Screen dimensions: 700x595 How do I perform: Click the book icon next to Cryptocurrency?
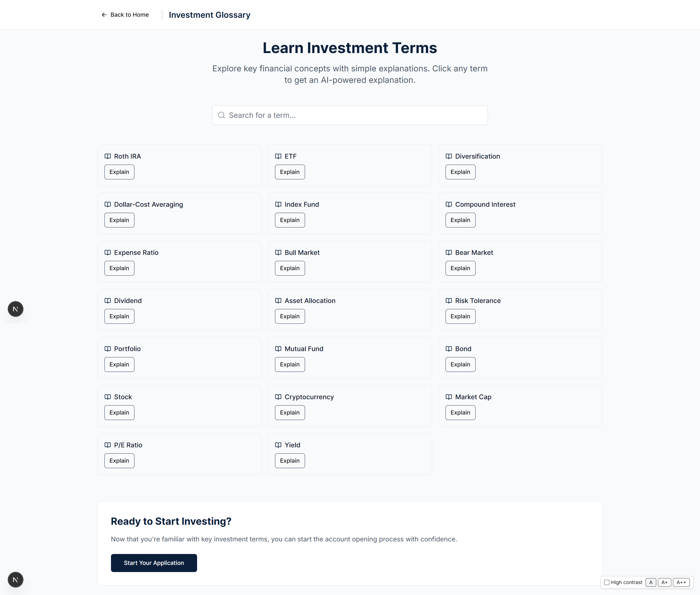[278, 397]
